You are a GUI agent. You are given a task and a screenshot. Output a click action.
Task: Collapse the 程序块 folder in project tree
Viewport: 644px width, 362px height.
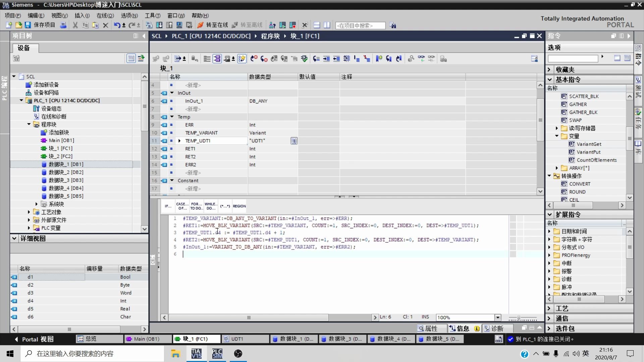pyautogui.click(x=29, y=124)
